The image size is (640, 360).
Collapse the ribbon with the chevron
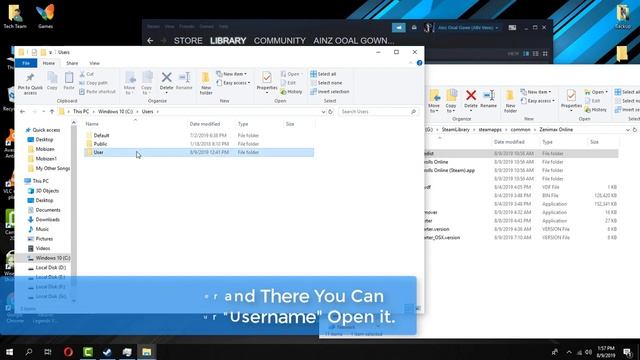[411, 63]
